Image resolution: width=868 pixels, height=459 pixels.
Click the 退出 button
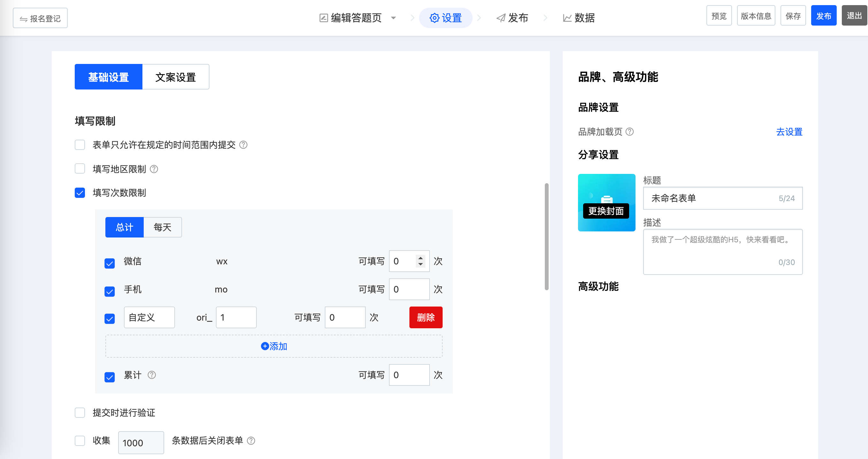click(x=855, y=16)
